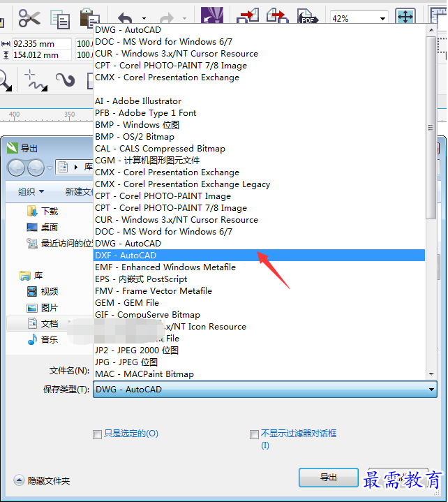Toggle the selected-only (O) checkbox

(x=97, y=434)
